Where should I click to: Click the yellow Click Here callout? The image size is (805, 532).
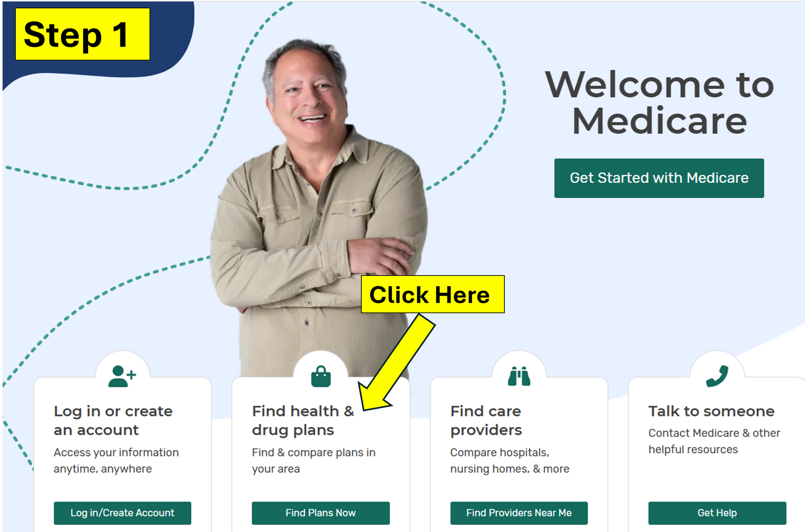[433, 294]
